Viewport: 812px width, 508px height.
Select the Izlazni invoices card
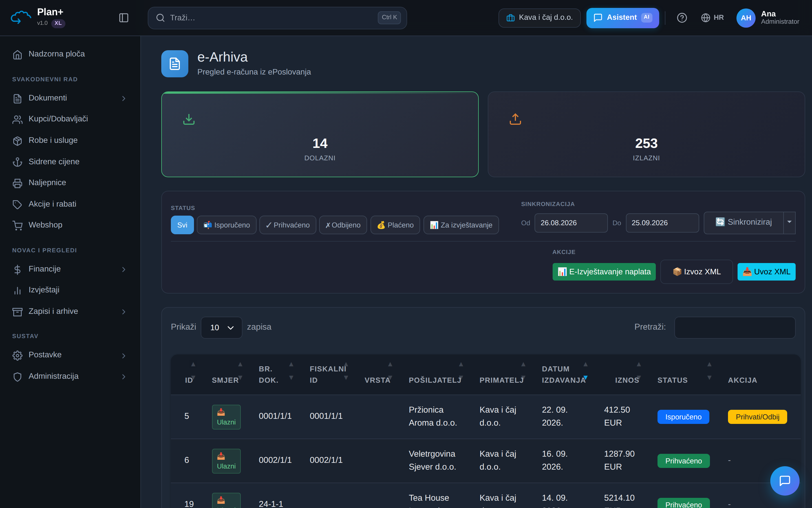(646, 134)
